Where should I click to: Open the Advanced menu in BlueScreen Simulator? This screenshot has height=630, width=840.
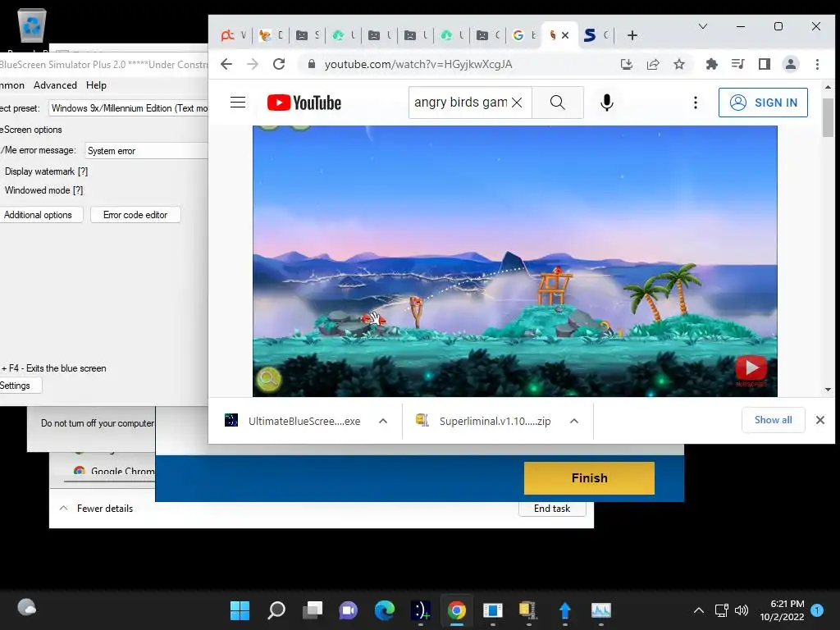pyautogui.click(x=55, y=85)
